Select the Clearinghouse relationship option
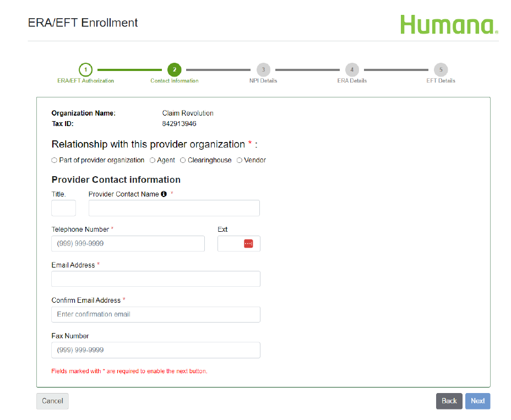 pyautogui.click(x=182, y=160)
